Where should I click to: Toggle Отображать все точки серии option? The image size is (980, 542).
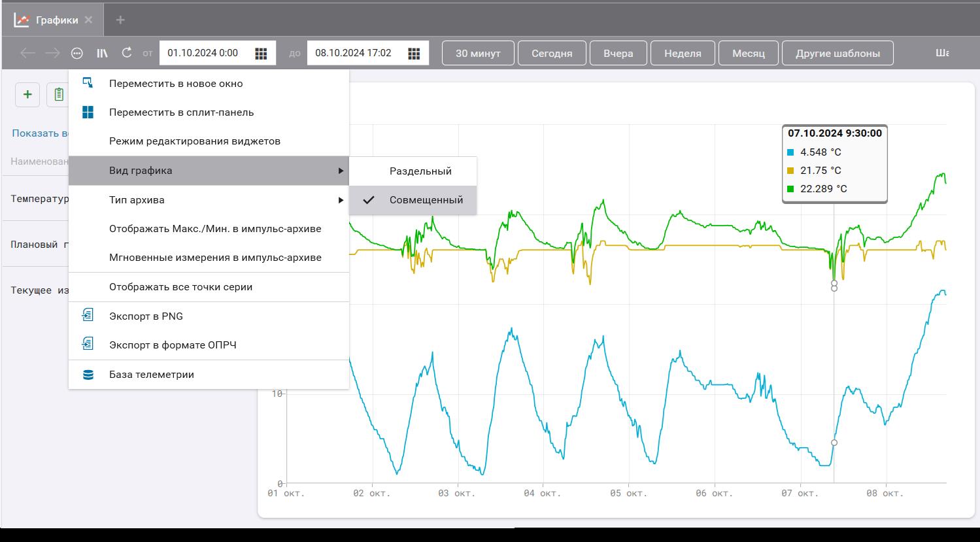[x=180, y=287]
